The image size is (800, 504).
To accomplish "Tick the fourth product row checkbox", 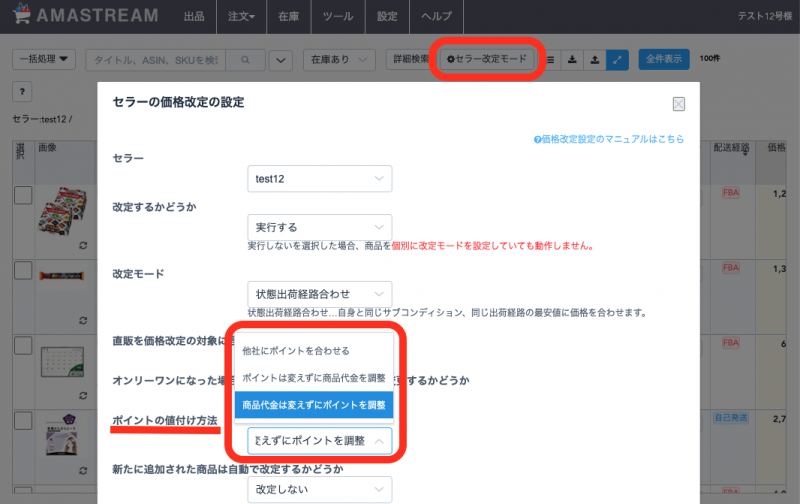I will [23, 420].
